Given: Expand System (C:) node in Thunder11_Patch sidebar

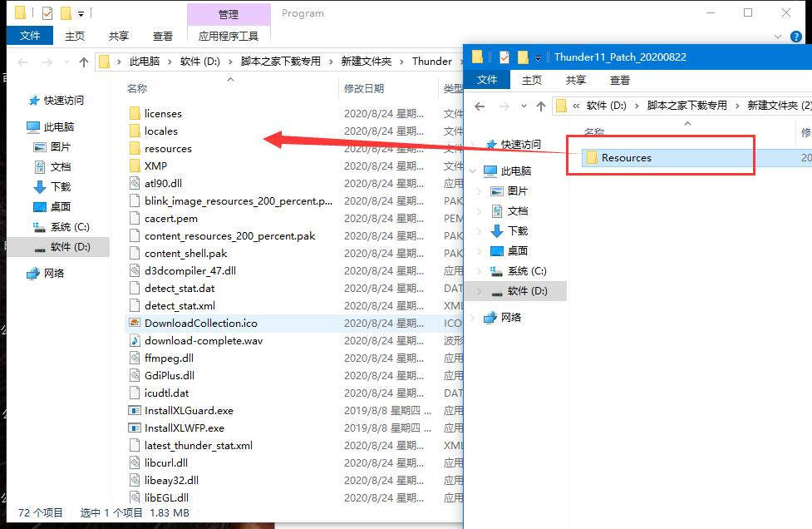Looking at the screenshot, I should tap(480, 271).
